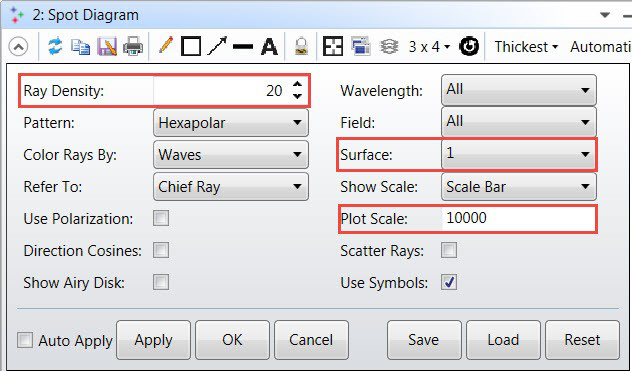The height and width of the screenshot is (371, 632).
Task: Increase Ray Density with up arrow
Action: point(297,84)
